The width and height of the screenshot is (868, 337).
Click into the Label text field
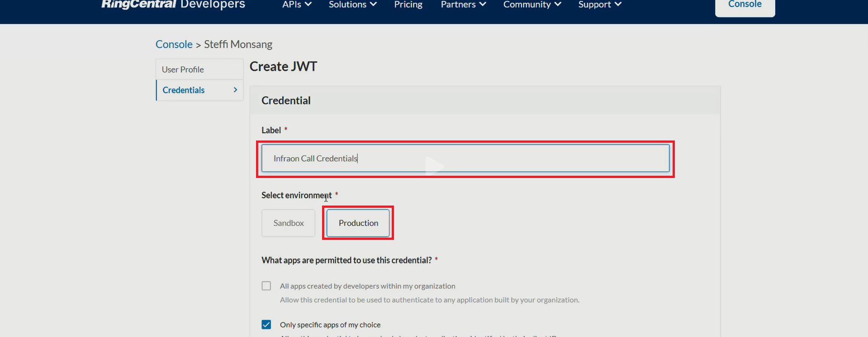tap(465, 159)
